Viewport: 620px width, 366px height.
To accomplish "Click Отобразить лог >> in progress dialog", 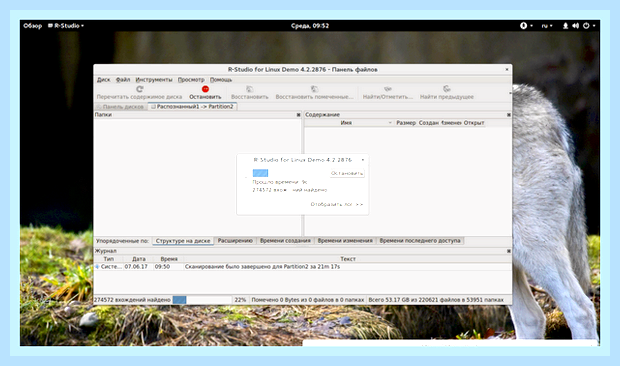I will pyautogui.click(x=336, y=204).
